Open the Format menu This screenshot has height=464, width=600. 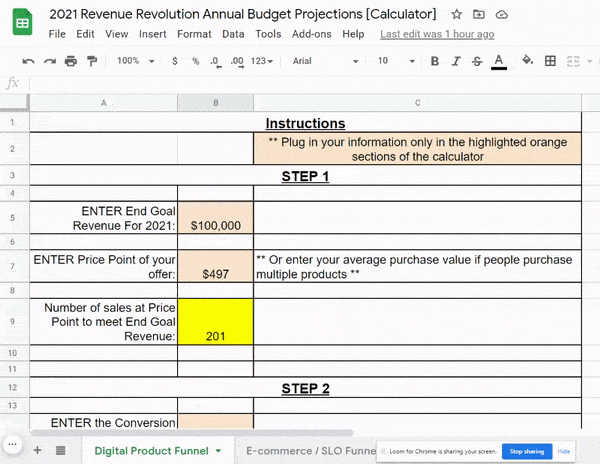coord(193,34)
